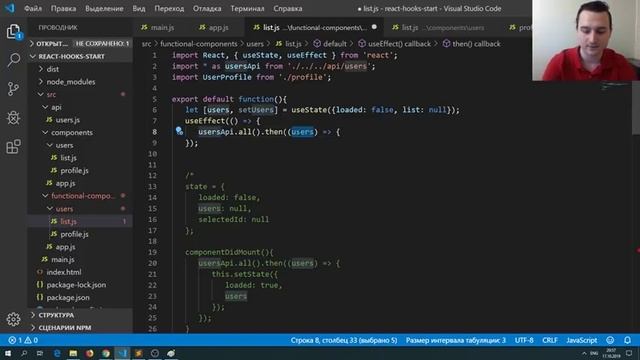
Task: Open the Файл menu
Action: point(33,9)
